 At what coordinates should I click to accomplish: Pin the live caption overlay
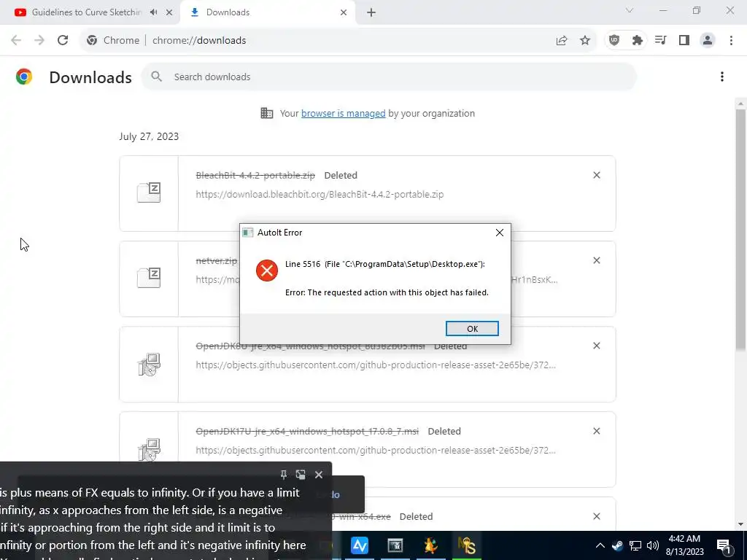(284, 474)
